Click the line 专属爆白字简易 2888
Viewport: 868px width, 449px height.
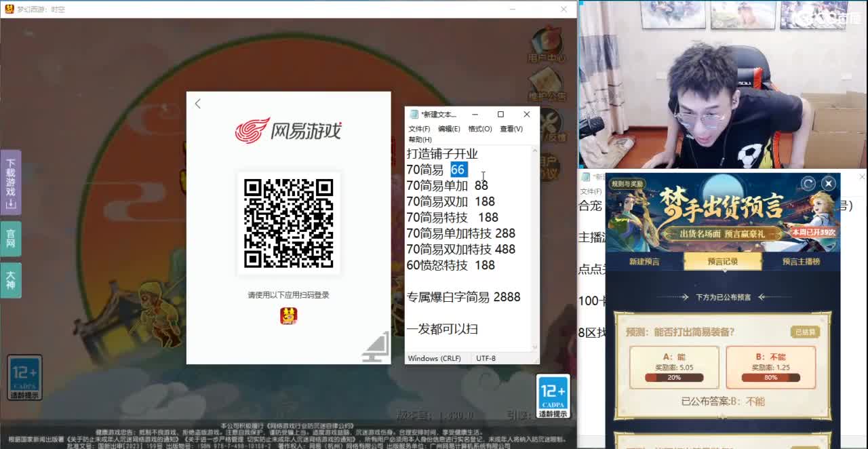click(464, 297)
